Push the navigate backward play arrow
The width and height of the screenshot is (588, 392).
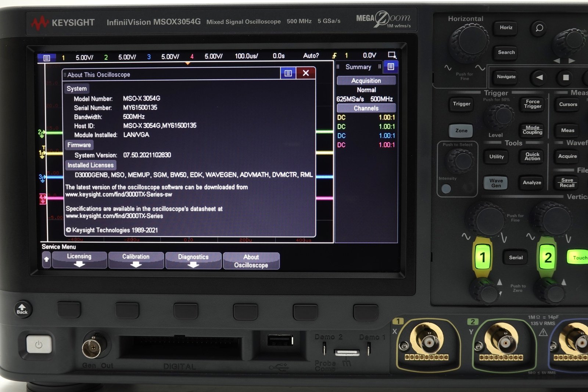pyautogui.click(x=539, y=77)
